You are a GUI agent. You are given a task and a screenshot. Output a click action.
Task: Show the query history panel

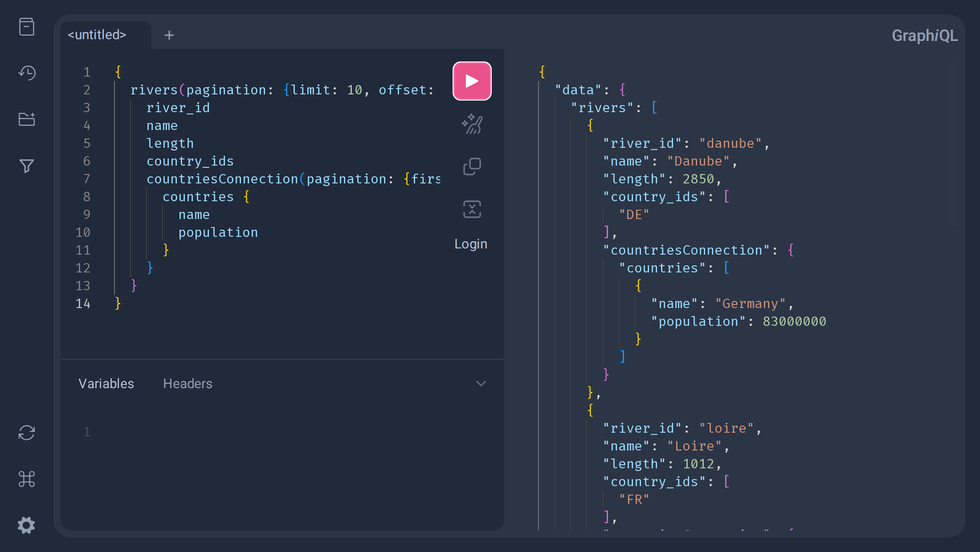(27, 73)
